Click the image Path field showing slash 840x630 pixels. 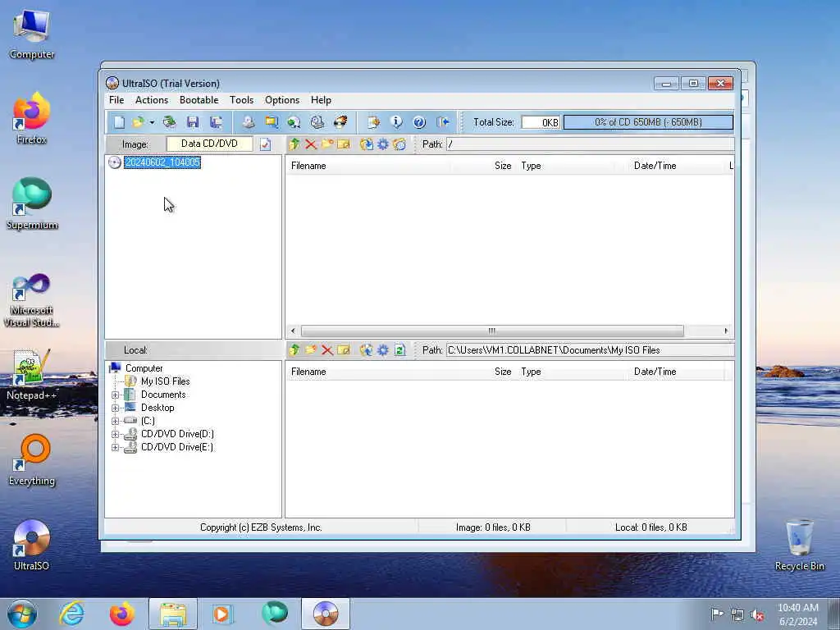590,144
